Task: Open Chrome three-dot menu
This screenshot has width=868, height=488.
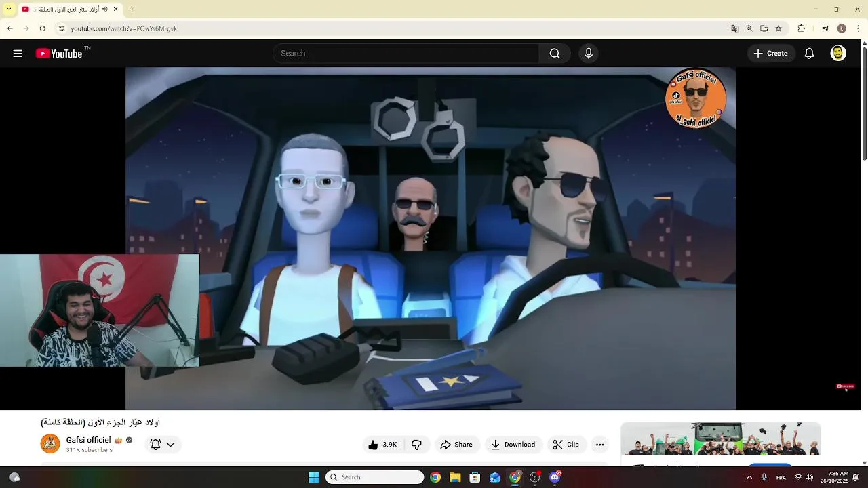Action: pyautogui.click(x=859, y=28)
